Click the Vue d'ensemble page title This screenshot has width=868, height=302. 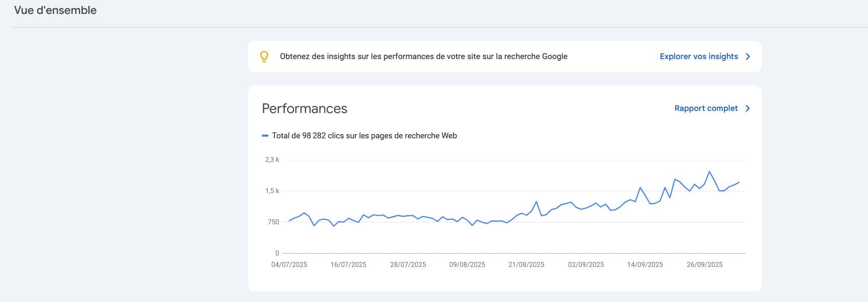55,10
